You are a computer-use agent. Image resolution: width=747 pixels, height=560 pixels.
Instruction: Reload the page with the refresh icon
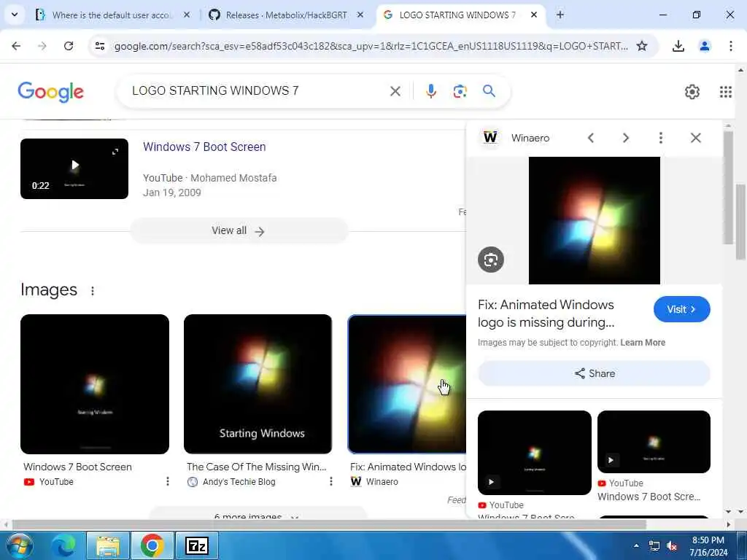pyautogui.click(x=69, y=46)
